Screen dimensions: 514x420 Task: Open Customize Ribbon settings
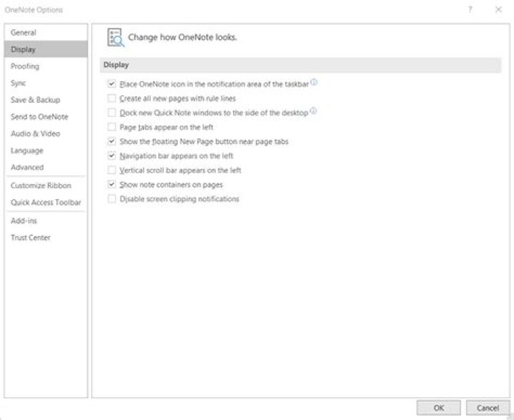tap(46, 185)
